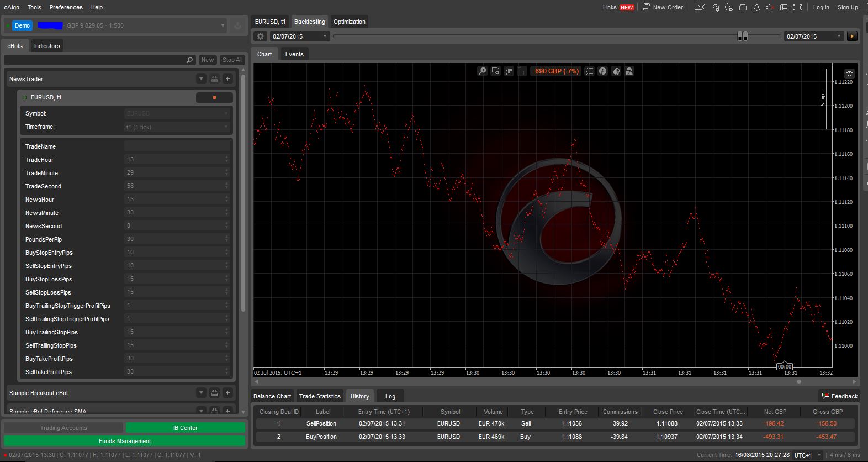Click the IB Center button
868x462 pixels.
[186, 428]
